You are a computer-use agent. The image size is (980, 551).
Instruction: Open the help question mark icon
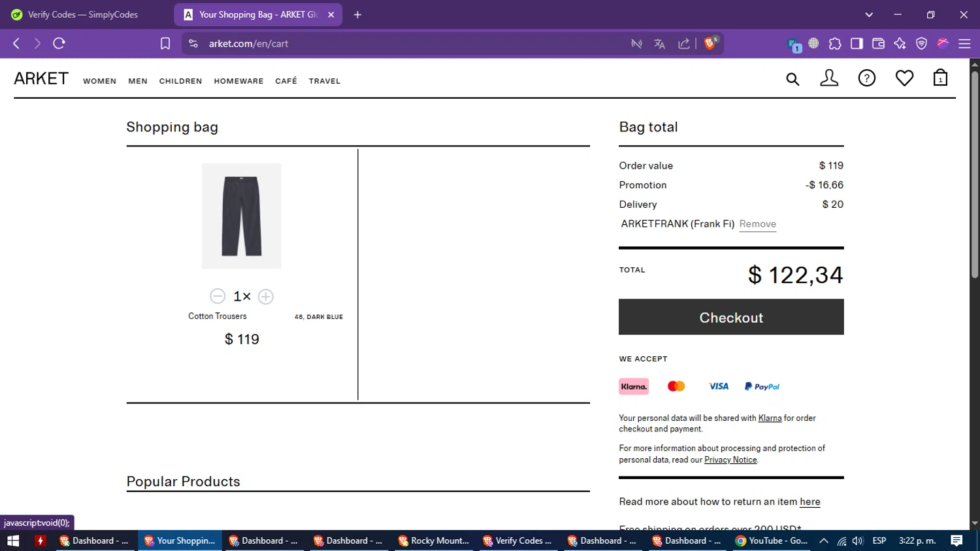867,78
